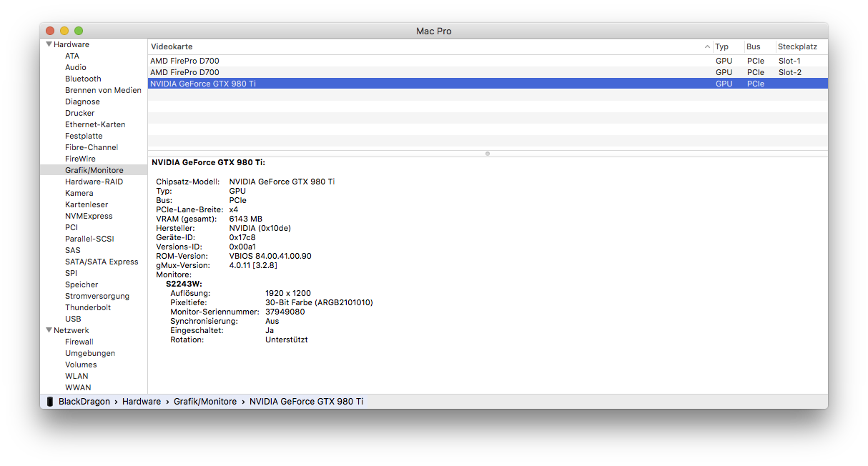Show the Diagnose section

click(82, 101)
